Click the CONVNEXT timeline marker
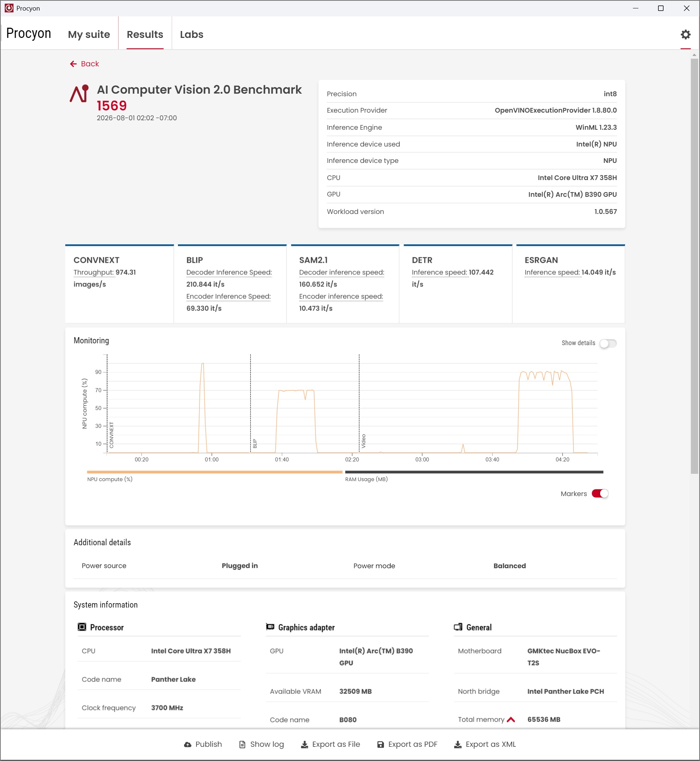700x761 pixels. pyautogui.click(x=111, y=436)
